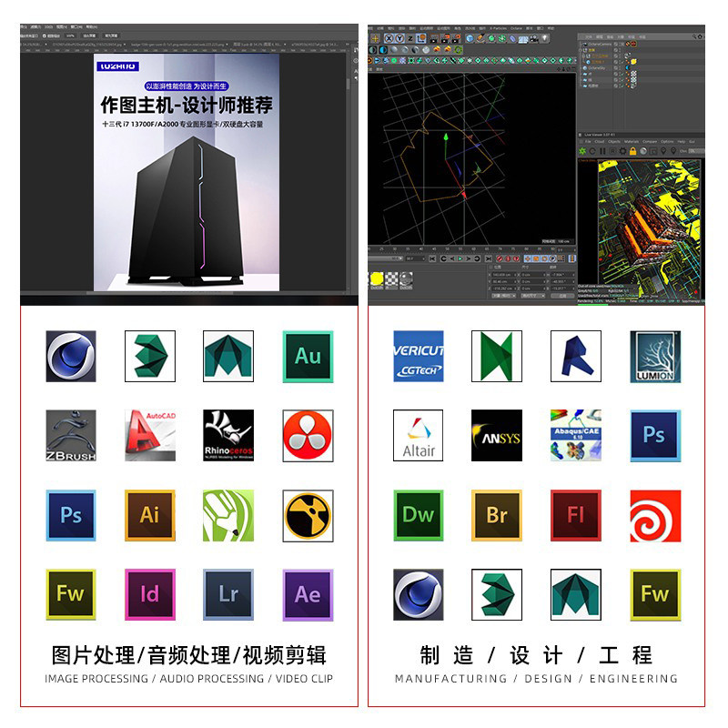Pause rendering in the Octane Live Viewer
728x728 pixels.
pos(602,151)
